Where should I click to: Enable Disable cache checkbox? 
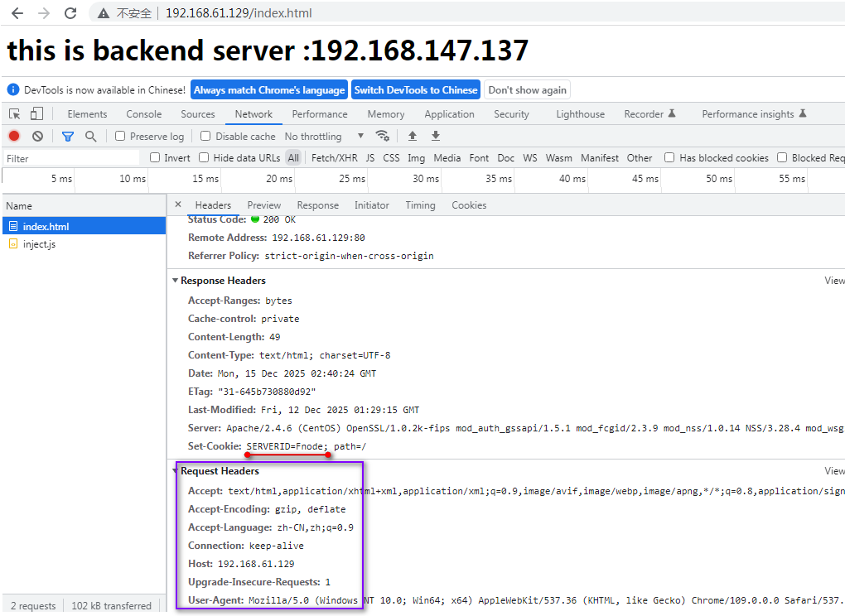click(x=205, y=137)
